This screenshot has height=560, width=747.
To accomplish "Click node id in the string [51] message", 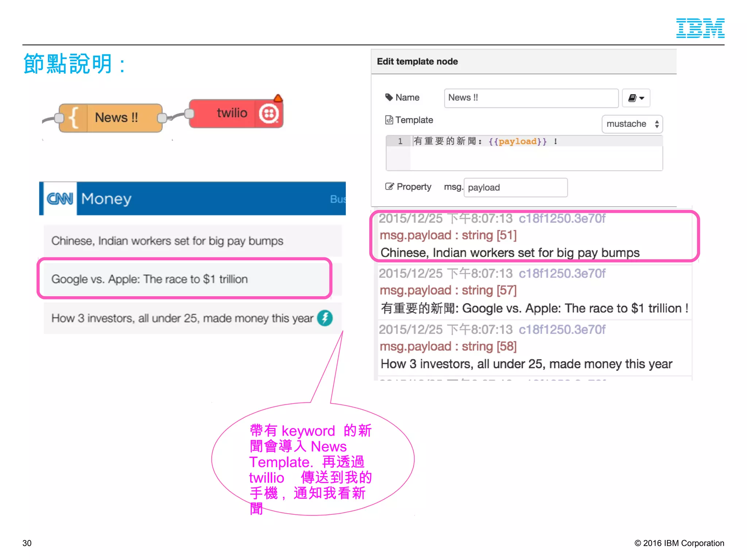I will [x=562, y=219].
